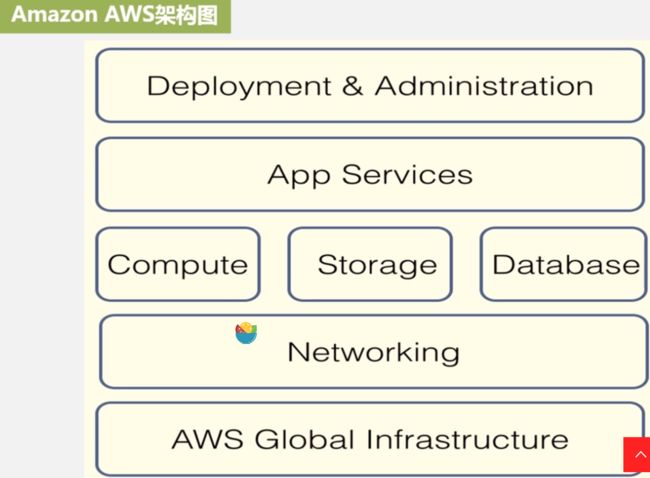Click the colorful bowl icon near Networking
The width and height of the screenshot is (650, 478).
pos(246,333)
